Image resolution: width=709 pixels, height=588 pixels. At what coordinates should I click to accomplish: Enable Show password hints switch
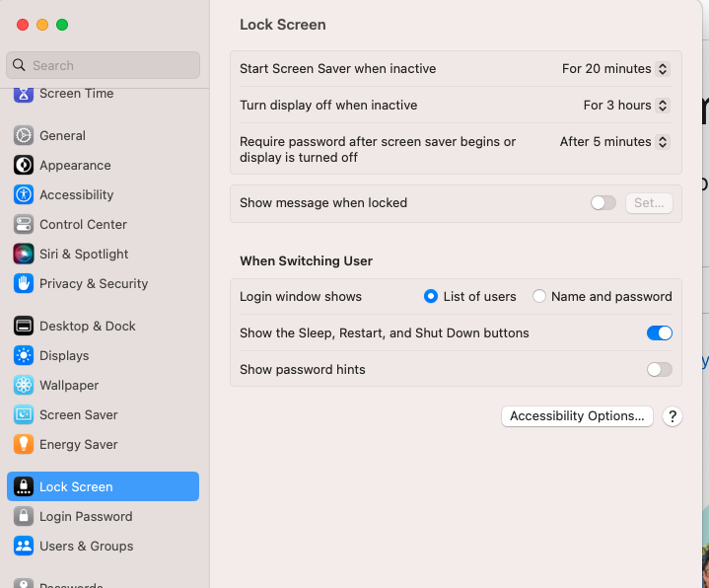(x=659, y=370)
